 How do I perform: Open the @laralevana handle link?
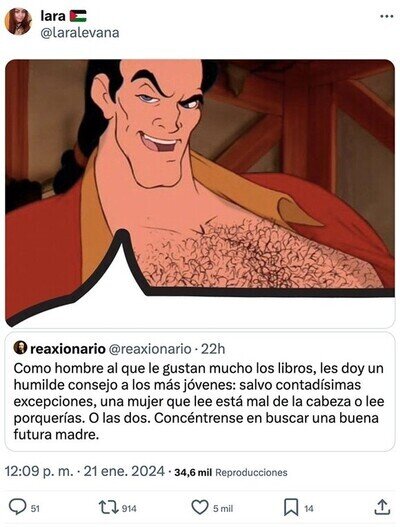(x=80, y=33)
